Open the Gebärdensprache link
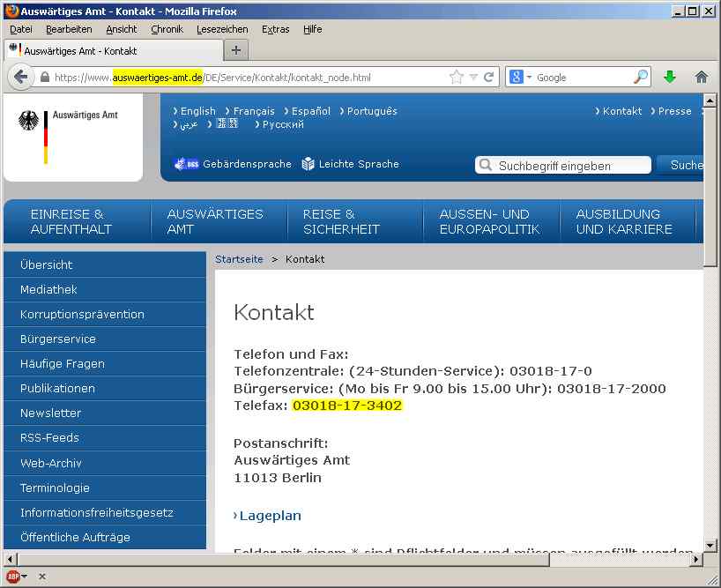Image resolution: width=721 pixels, height=588 pixels. (x=247, y=164)
